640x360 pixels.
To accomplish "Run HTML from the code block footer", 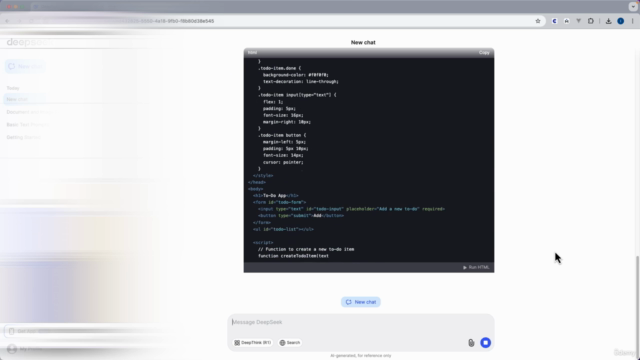I will (476, 267).
